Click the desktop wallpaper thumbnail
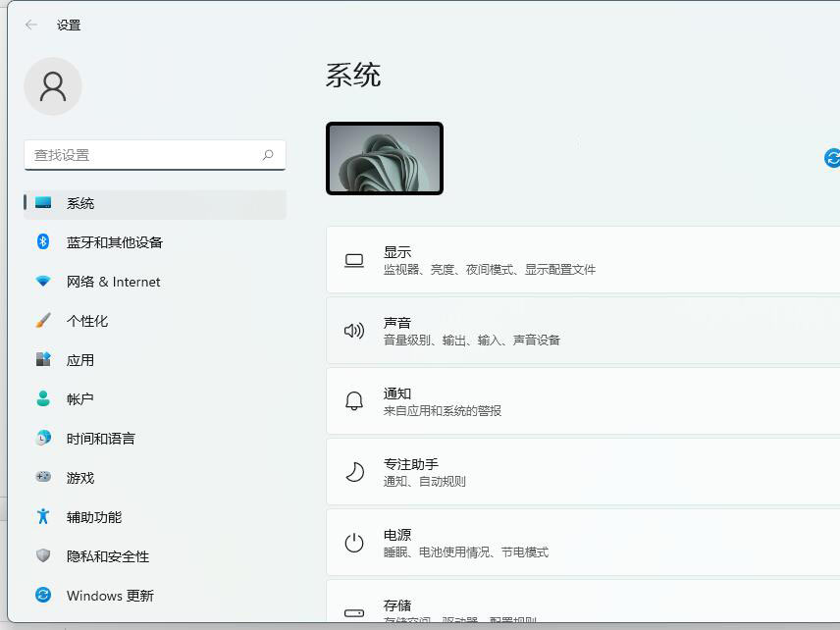 tap(384, 158)
